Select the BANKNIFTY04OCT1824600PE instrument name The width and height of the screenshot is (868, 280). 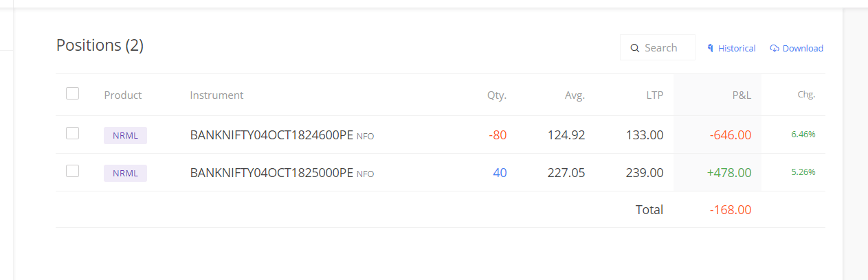pos(271,135)
